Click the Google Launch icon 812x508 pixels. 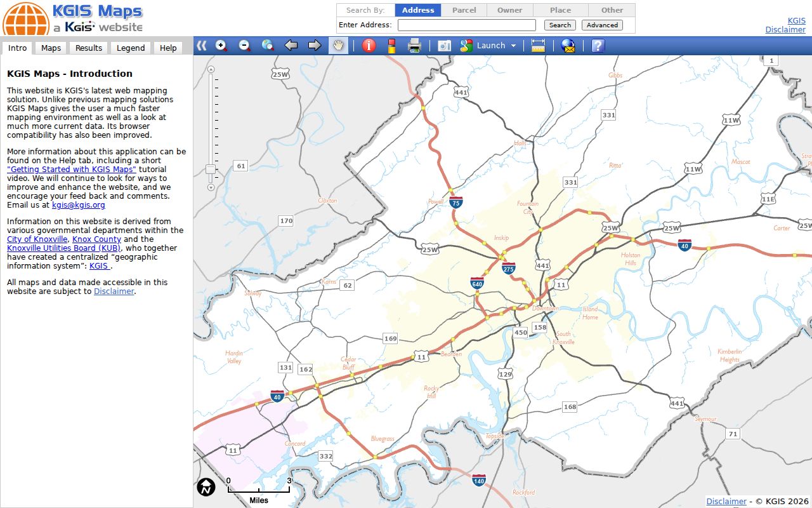coord(466,46)
